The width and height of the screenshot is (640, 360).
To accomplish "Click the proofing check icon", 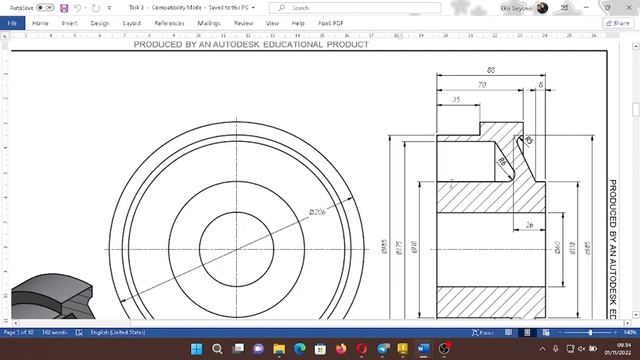I will point(79,333).
